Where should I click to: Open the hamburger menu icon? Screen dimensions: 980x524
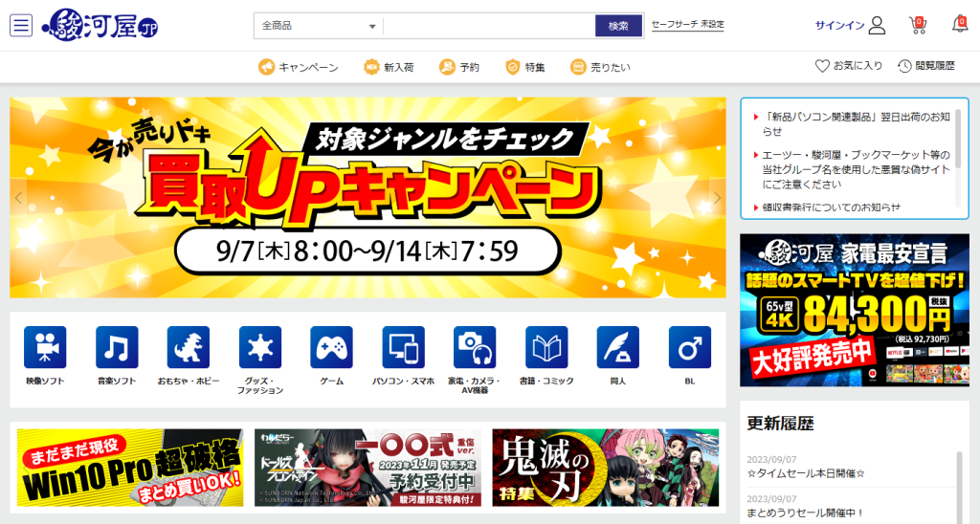pos(21,25)
